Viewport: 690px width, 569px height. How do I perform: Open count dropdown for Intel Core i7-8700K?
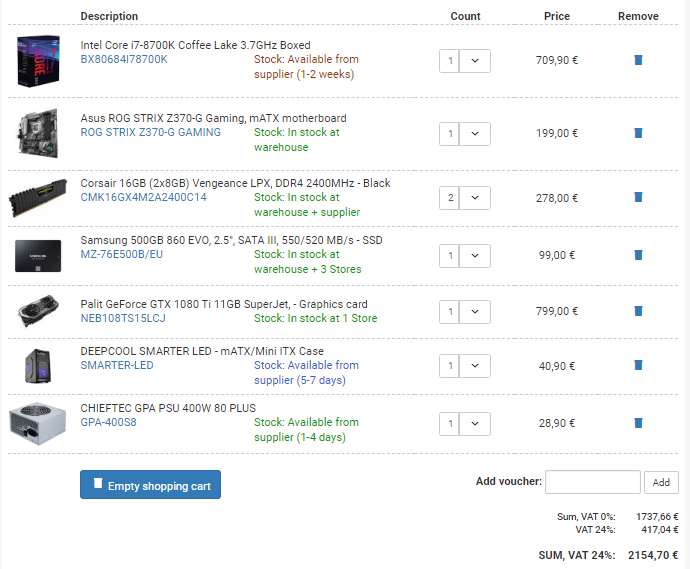click(475, 61)
